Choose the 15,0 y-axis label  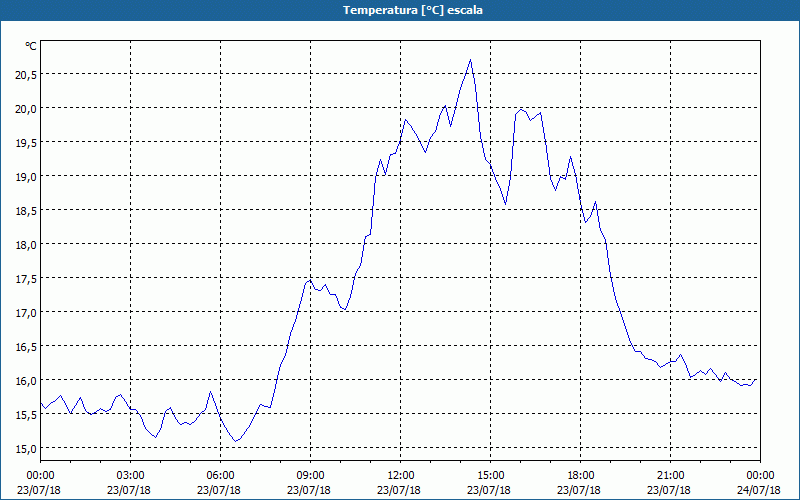click(x=26, y=449)
